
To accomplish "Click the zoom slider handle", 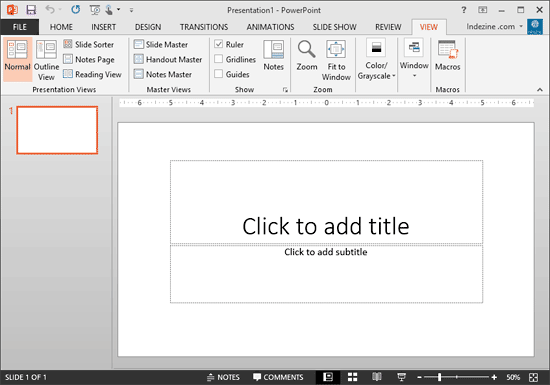I will (439, 377).
